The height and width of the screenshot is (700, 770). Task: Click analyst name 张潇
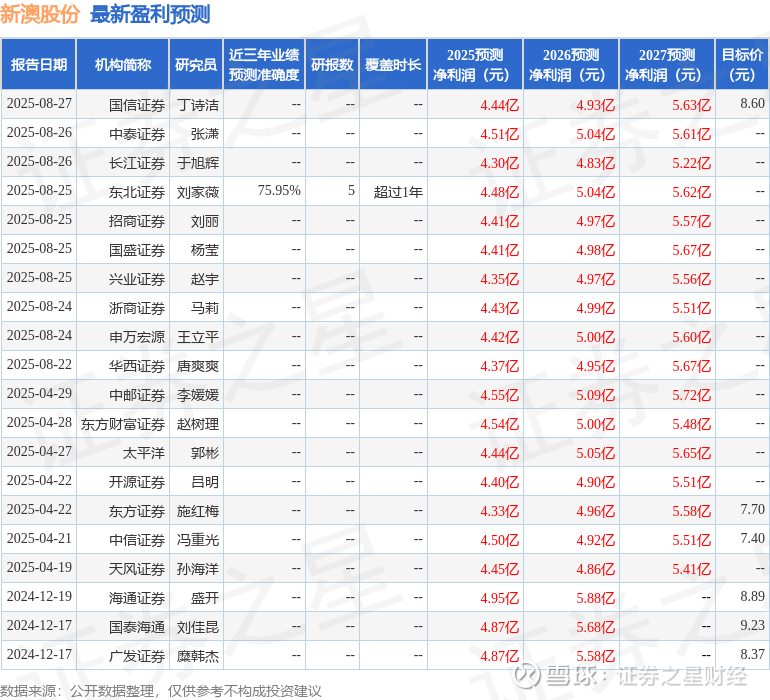(x=205, y=134)
